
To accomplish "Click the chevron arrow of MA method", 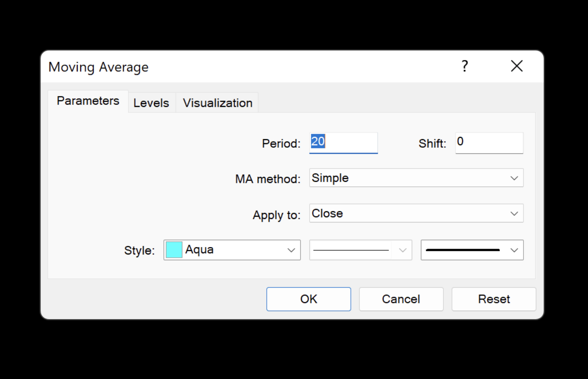I will pos(514,178).
